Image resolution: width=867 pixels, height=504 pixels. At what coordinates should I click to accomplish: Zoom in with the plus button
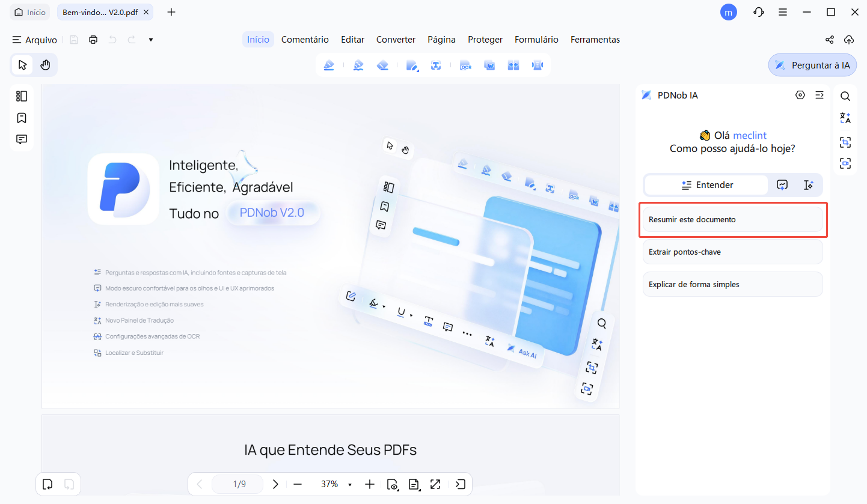click(x=370, y=484)
